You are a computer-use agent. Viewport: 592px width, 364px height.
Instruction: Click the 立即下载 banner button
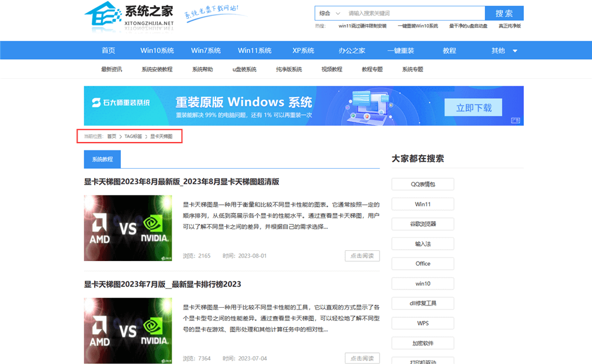[x=474, y=108]
